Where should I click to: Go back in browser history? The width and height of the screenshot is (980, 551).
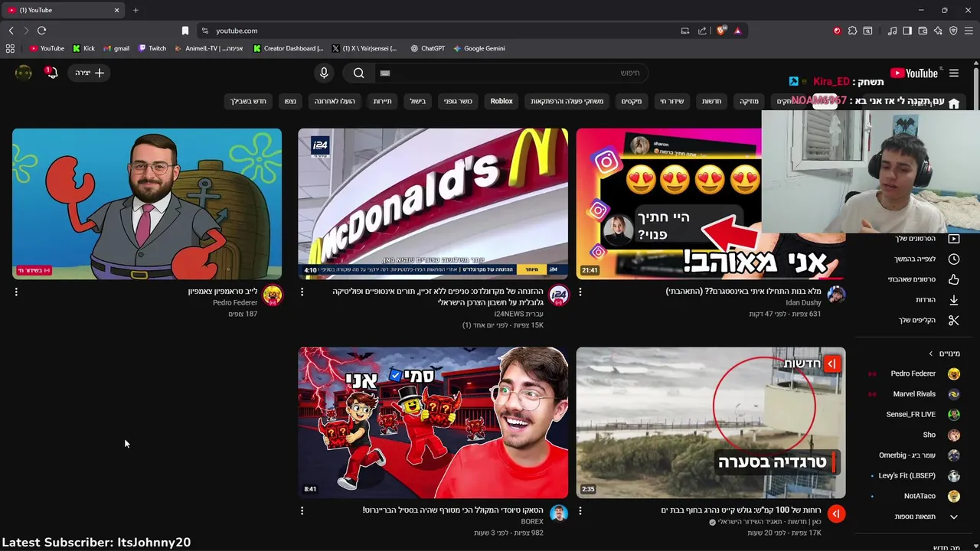click(x=11, y=31)
